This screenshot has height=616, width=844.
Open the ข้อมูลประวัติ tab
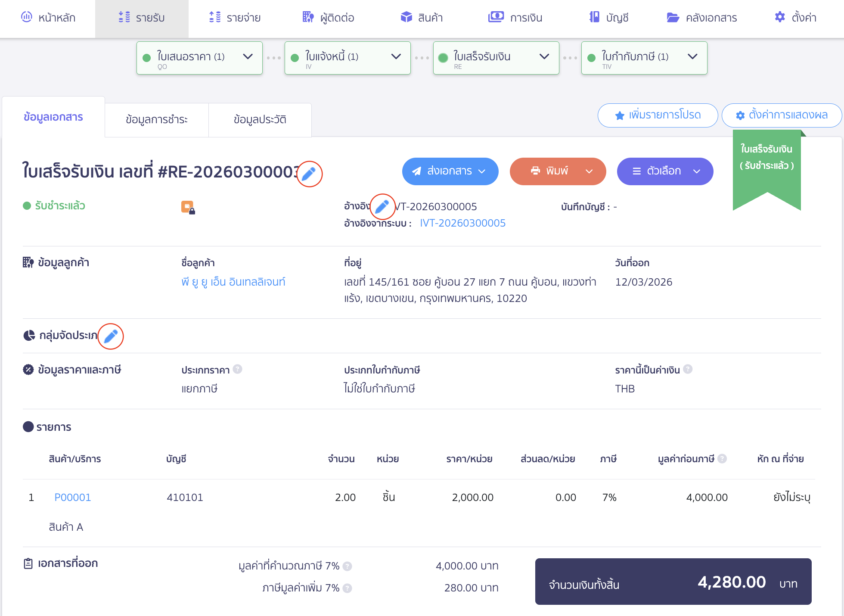pyautogui.click(x=260, y=119)
